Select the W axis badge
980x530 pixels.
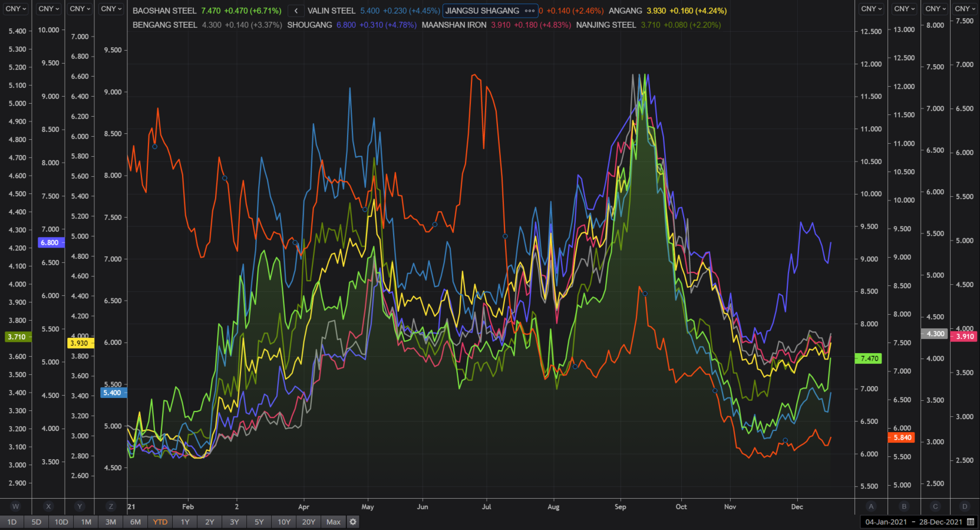(16, 506)
